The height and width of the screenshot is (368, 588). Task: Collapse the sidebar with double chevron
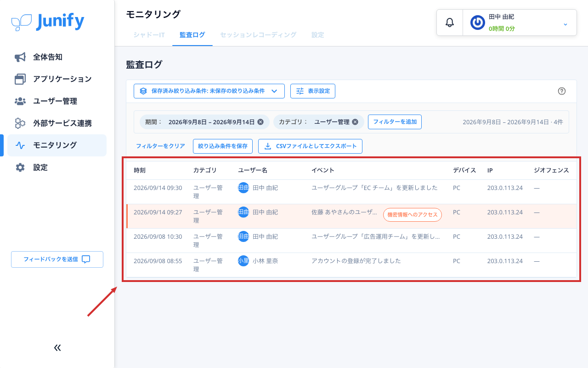point(57,348)
